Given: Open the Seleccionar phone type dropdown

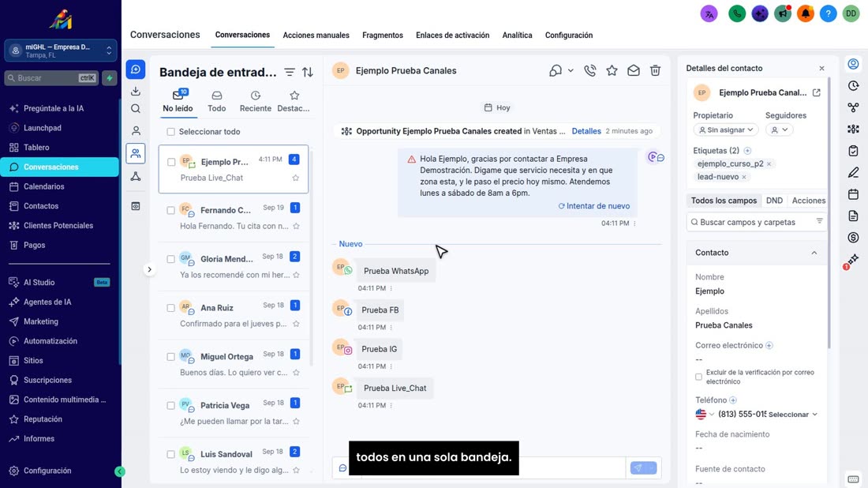Looking at the screenshot, I should tap(793, 415).
